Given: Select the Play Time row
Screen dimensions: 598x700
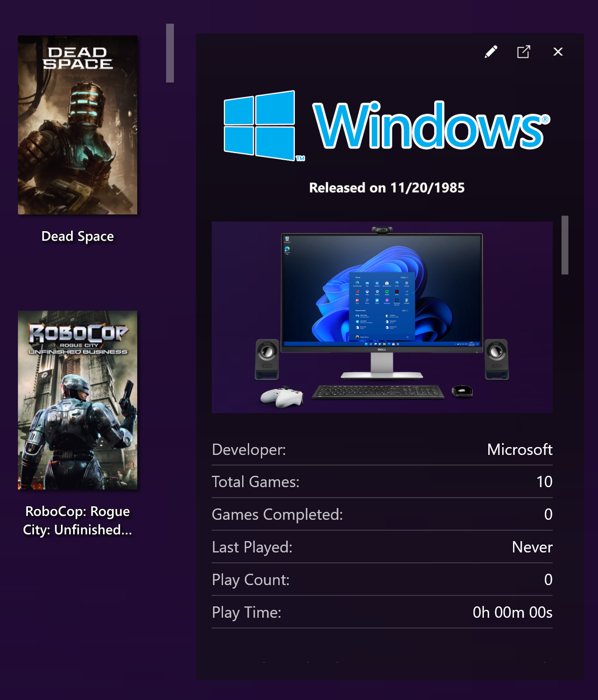Looking at the screenshot, I should (x=382, y=612).
